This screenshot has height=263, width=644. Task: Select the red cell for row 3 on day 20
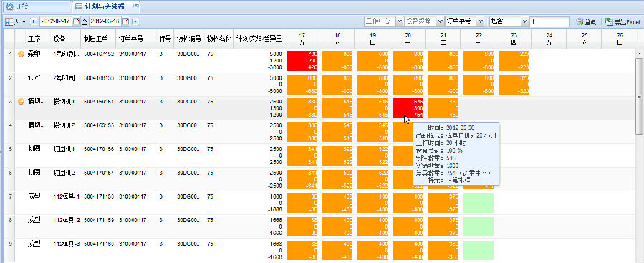pyautogui.click(x=408, y=108)
